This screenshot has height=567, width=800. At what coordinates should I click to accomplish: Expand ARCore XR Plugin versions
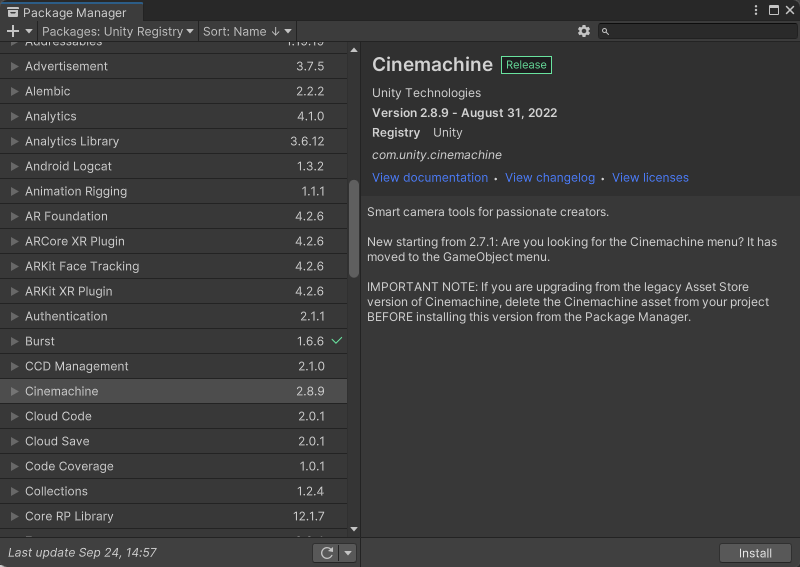tap(14, 241)
